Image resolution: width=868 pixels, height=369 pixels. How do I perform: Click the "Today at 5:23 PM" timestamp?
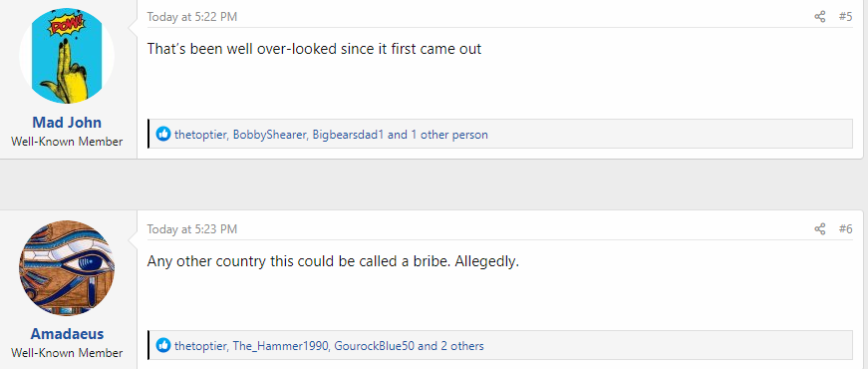pyautogui.click(x=192, y=229)
